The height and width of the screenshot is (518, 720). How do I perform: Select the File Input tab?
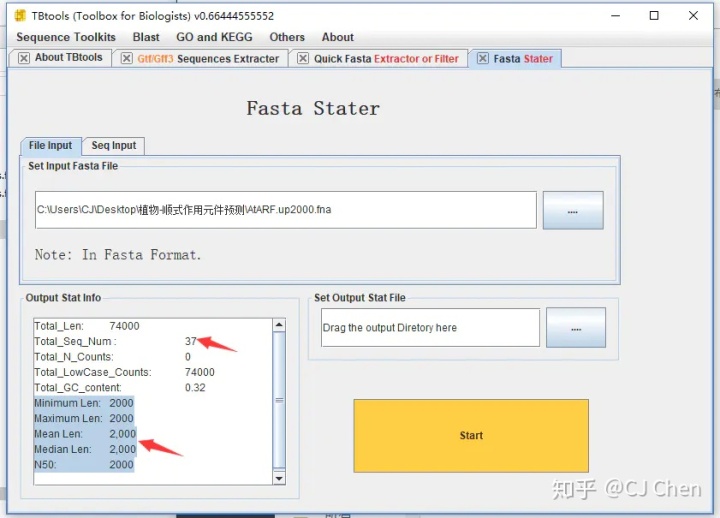pos(51,146)
